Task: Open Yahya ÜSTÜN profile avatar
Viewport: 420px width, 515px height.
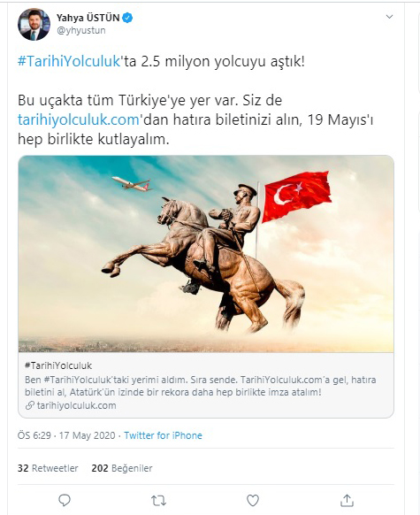Action: (x=34, y=25)
